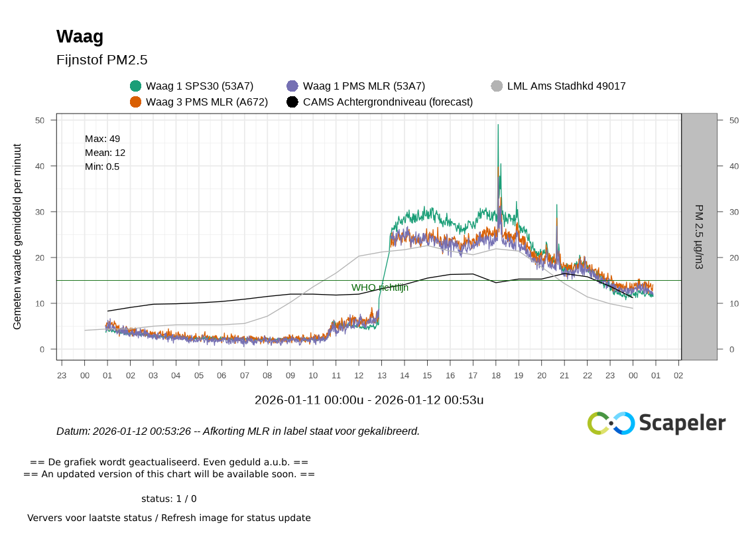The image size is (756, 533).
Task: Click the purple Waag 1 PMS MLR legend dot
Action: [292, 86]
